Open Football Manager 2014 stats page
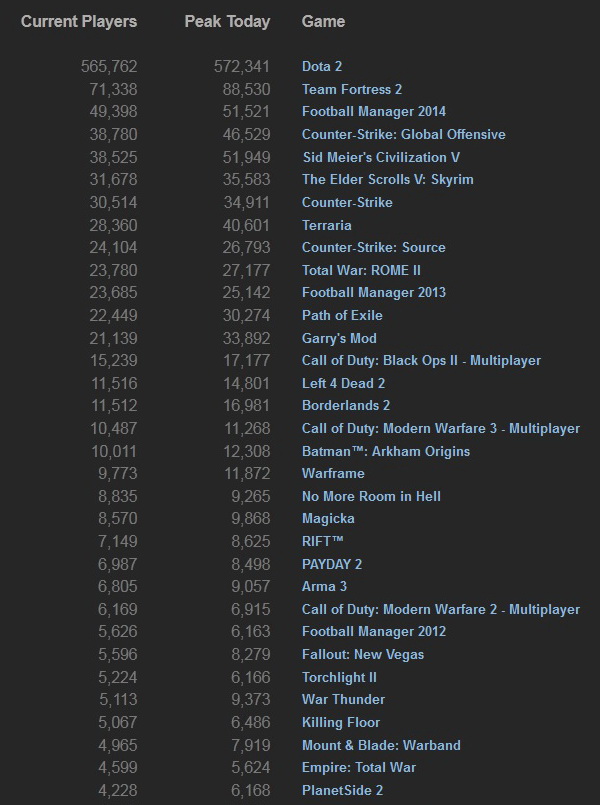 coord(374,112)
